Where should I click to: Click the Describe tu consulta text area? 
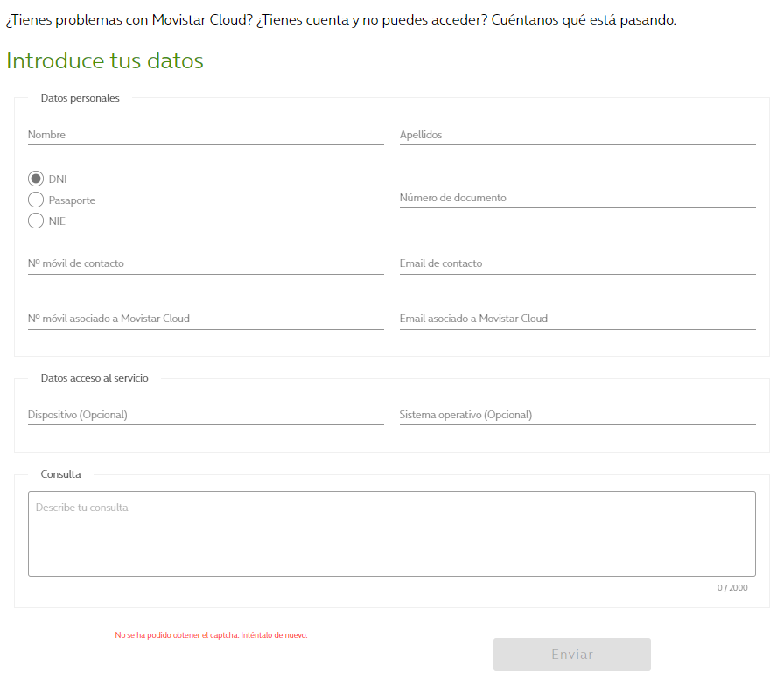(391, 534)
